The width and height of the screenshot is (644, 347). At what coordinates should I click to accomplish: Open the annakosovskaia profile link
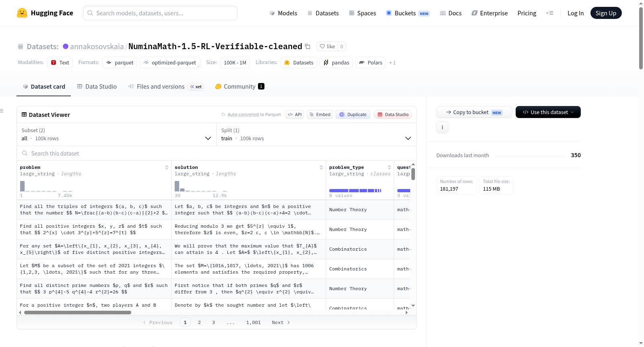(97, 46)
